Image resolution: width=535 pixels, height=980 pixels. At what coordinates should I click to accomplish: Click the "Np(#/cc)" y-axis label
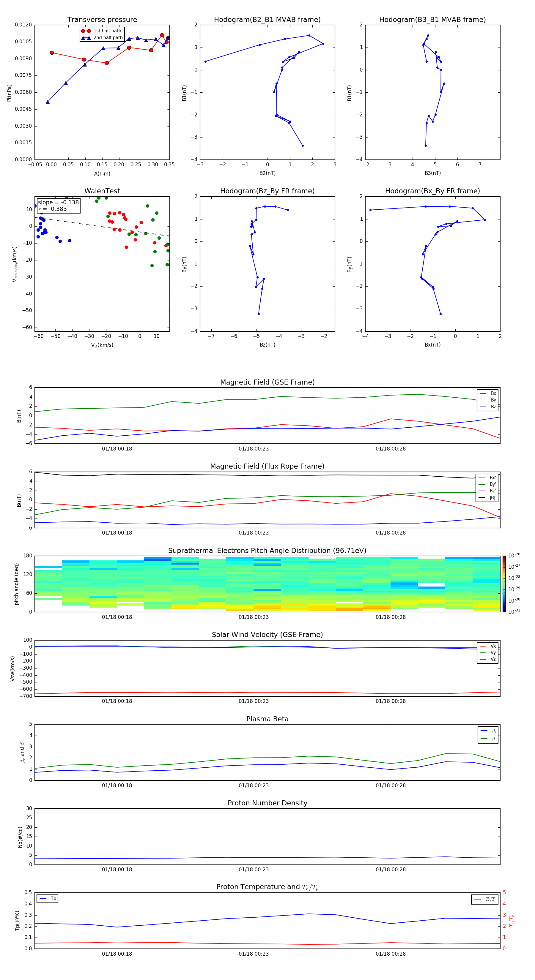pyautogui.click(x=20, y=837)
